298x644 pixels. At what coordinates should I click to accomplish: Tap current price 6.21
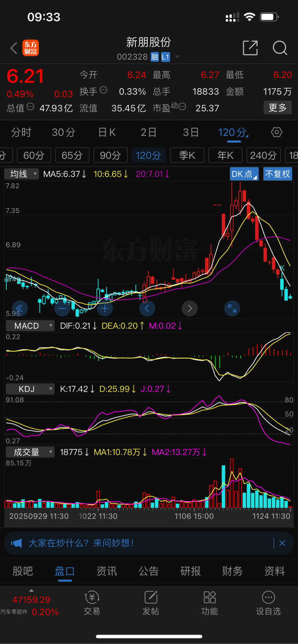pos(25,76)
